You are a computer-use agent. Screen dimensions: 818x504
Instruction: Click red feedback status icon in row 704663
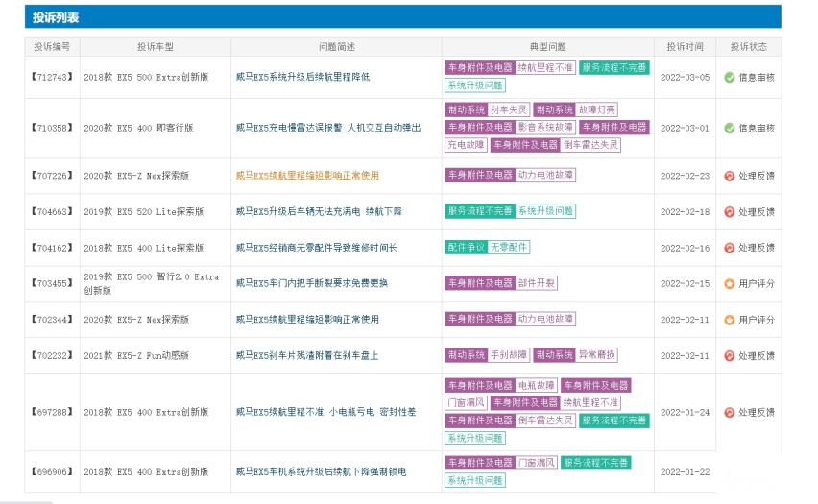tap(730, 212)
